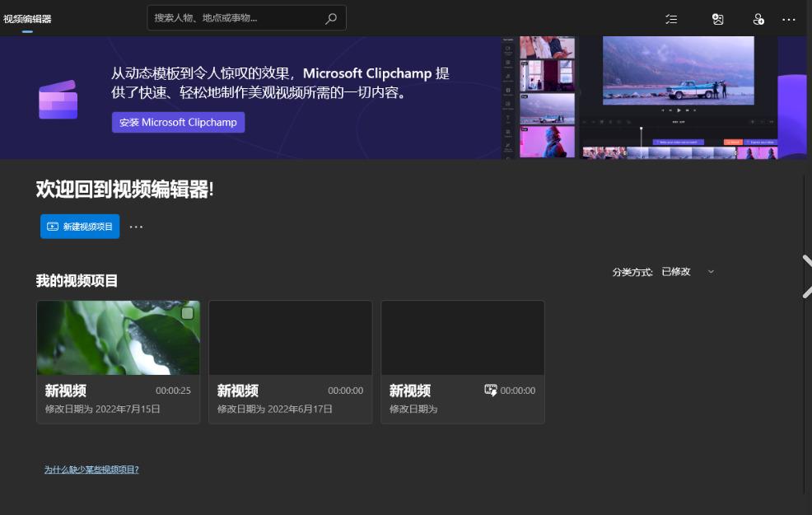The image size is (812, 515).
Task: Tick the checkbox on the leaf video thumbnail
Action: click(x=188, y=313)
